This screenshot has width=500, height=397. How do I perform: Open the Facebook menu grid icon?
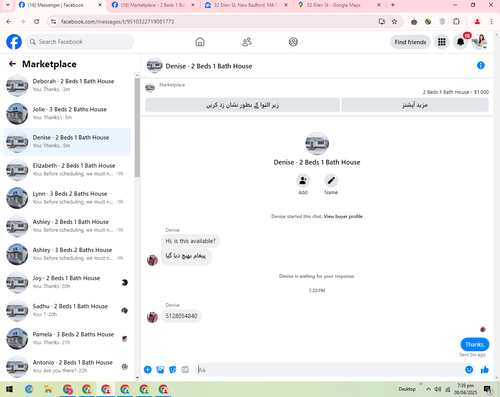[442, 42]
